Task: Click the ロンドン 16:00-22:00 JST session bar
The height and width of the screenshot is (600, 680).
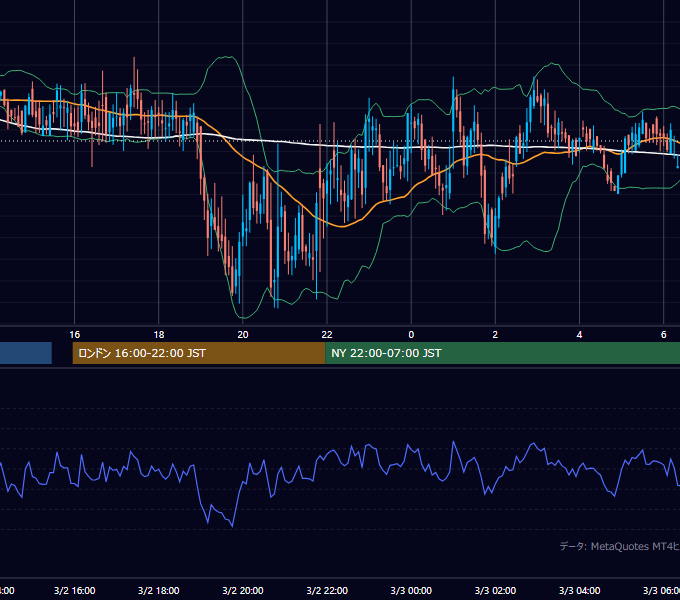Action: coord(199,353)
